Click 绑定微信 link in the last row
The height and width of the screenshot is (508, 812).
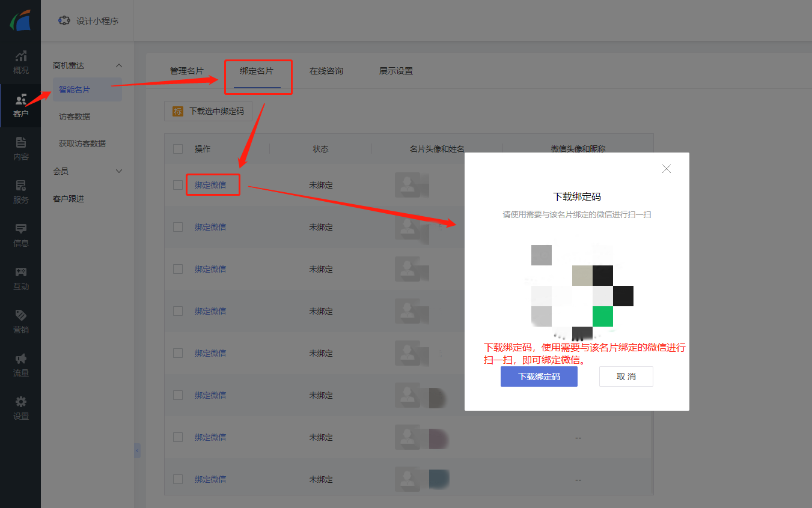tap(210, 479)
